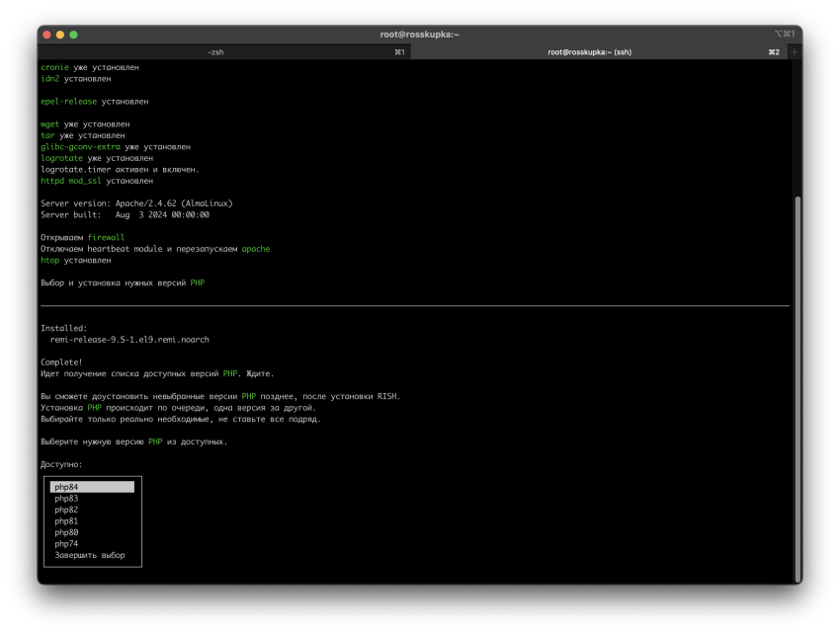The width and height of the screenshot is (840, 634).
Task: Click the 'Server built: Aug 3 2024' line
Action: tap(125, 214)
